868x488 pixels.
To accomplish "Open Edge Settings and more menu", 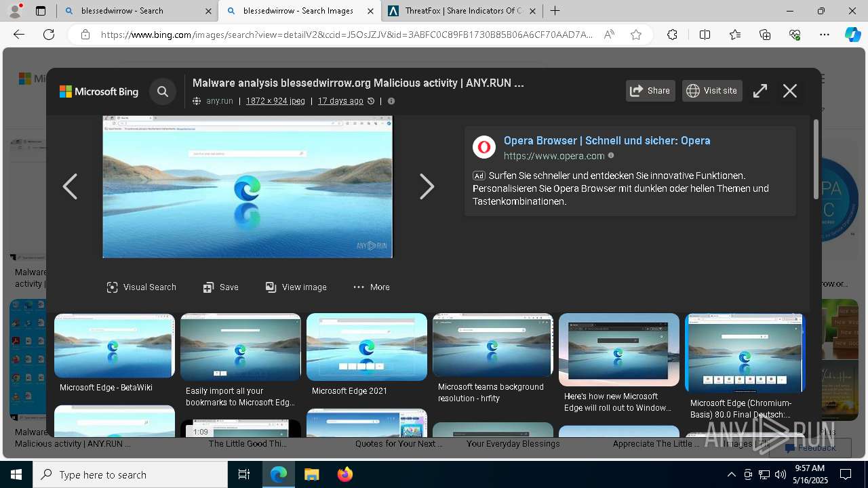I will 825,35.
